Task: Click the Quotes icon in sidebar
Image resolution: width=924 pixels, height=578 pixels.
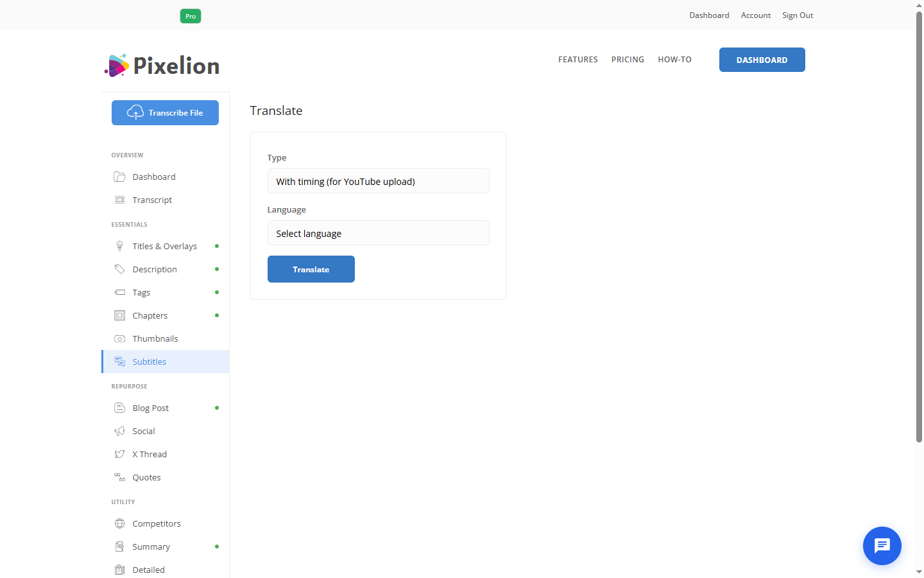Action: coord(119,477)
